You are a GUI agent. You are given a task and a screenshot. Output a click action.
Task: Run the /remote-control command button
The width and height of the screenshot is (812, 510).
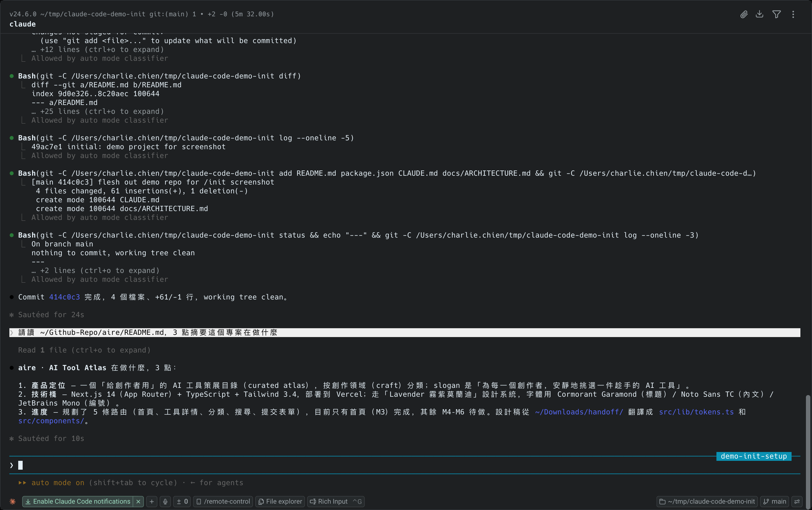223,501
